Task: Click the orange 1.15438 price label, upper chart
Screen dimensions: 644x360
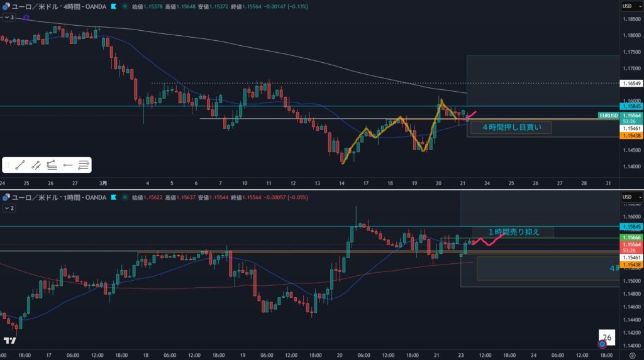Action: [x=631, y=136]
